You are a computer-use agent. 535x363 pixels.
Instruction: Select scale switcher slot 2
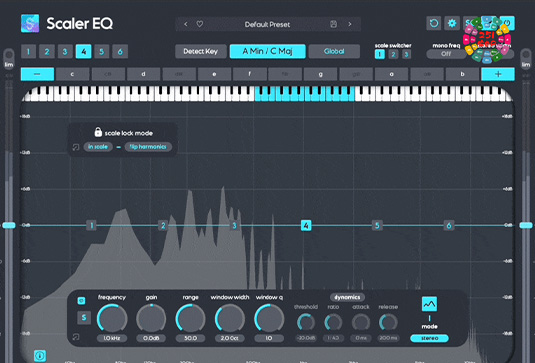[x=393, y=54]
